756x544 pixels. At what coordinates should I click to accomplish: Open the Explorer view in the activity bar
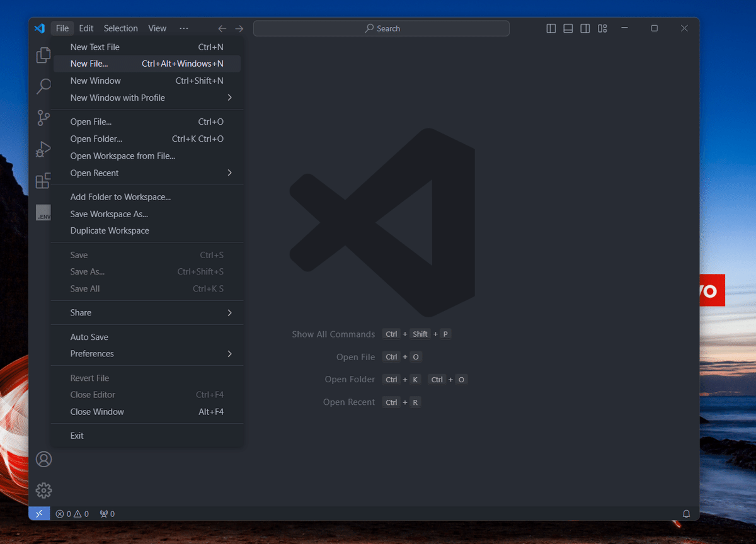pyautogui.click(x=43, y=55)
